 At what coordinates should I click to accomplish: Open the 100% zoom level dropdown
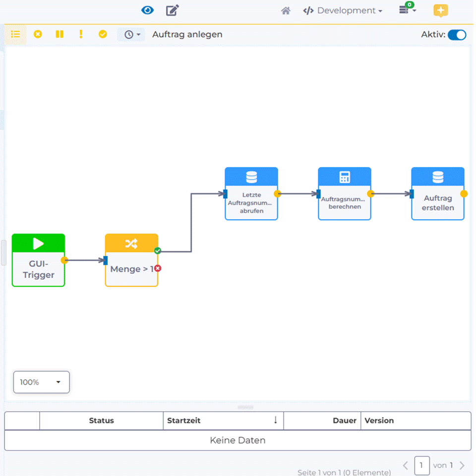[x=41, y=382]
